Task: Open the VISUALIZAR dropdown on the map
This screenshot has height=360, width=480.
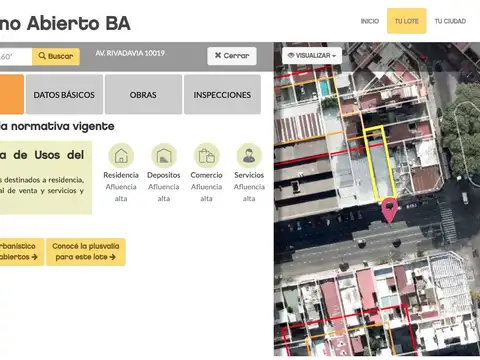Action: coord(312,55)
